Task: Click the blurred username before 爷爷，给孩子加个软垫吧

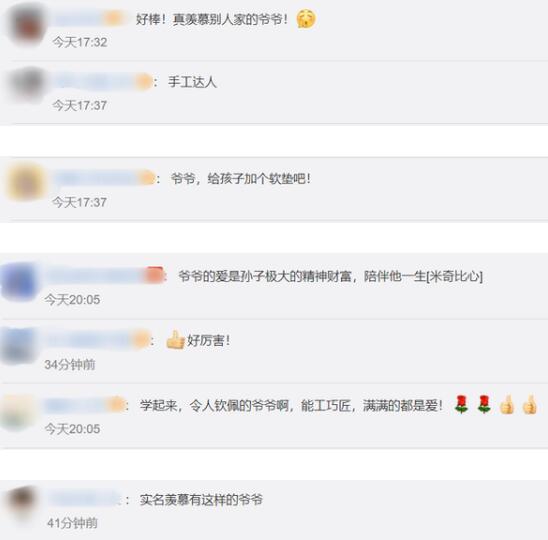Action: [x=105, y=179]
